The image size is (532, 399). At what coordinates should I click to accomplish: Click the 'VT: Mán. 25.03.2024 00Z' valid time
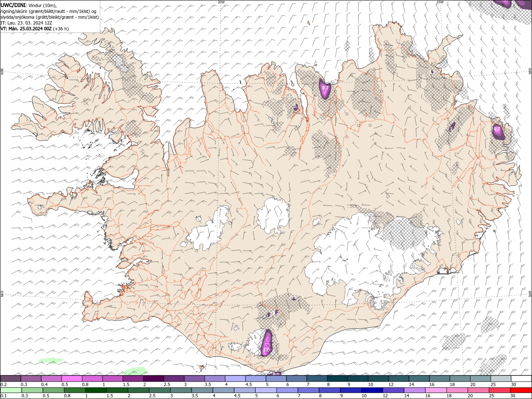point(26,29)
